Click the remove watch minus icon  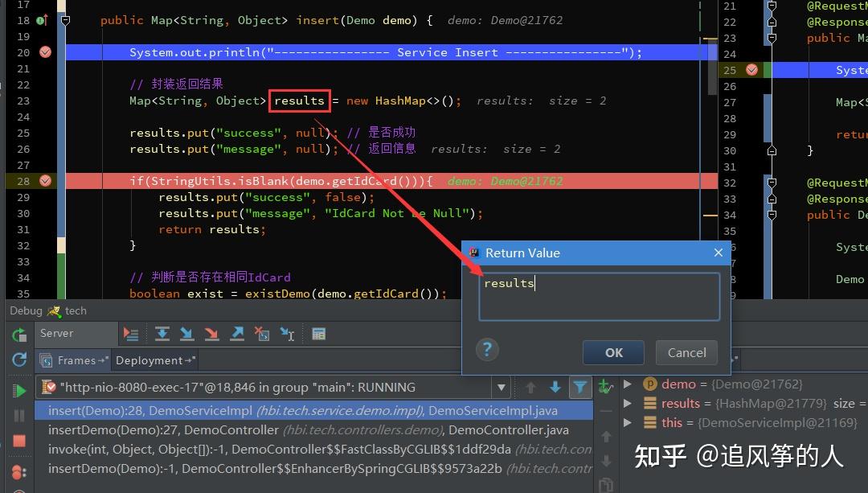point(606,412)
